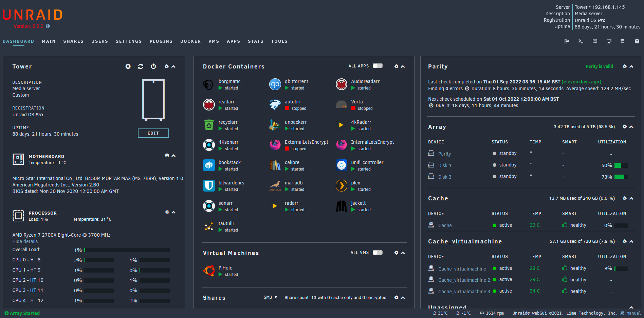
Task: Click the Audioreadarr container icon
Action: [342, 84]
